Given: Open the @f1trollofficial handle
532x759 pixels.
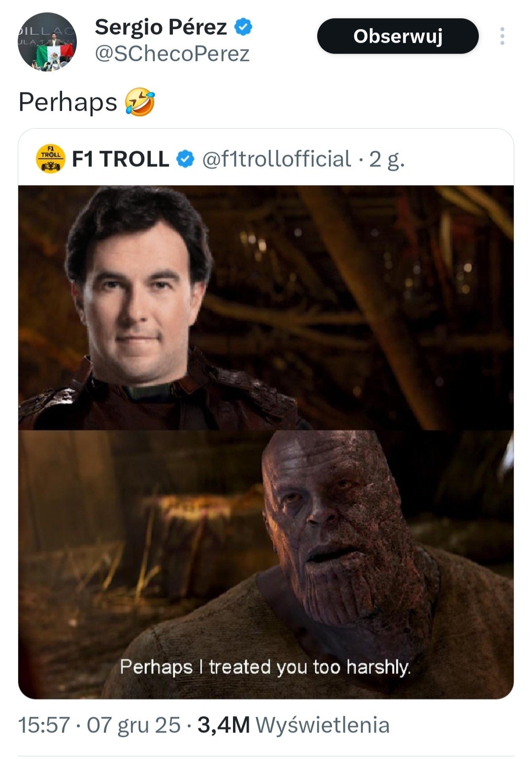Looking at the screenshot, I should point(277,159).
